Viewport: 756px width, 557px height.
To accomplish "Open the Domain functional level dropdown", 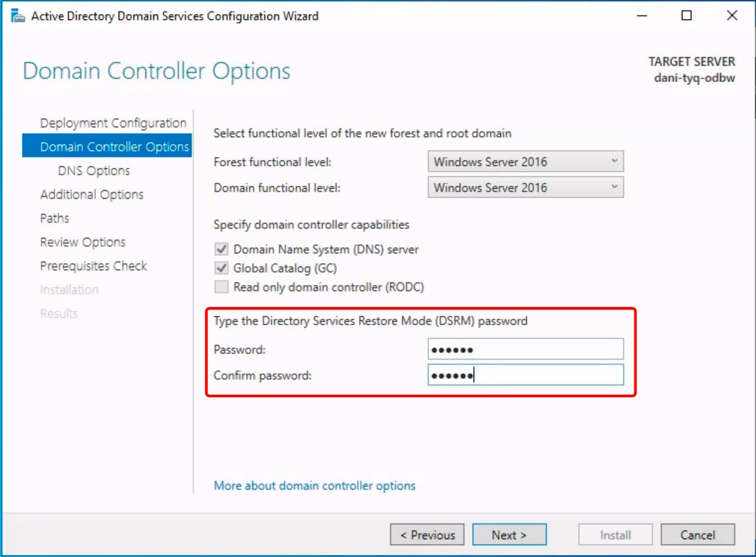I will [x=525, y=187].
